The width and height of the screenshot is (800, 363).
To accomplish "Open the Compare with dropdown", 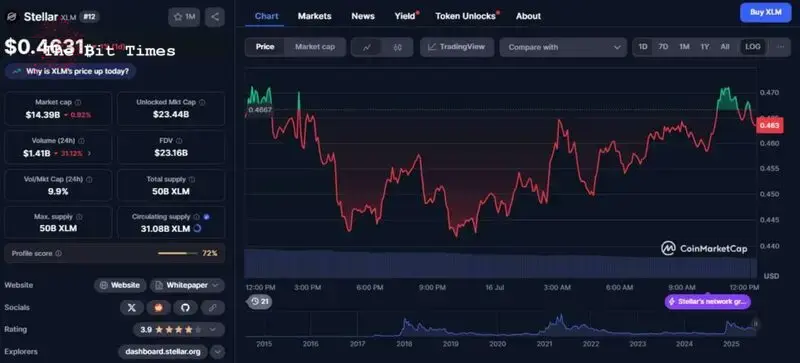I will click(x=563, y=47).
